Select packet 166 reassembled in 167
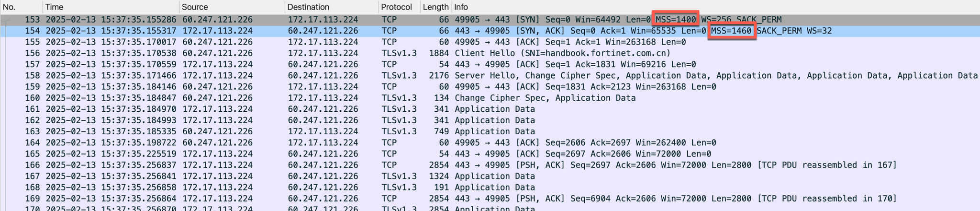Image resolution: width=980 pixels, height=211 pixels. pos(490,165)
